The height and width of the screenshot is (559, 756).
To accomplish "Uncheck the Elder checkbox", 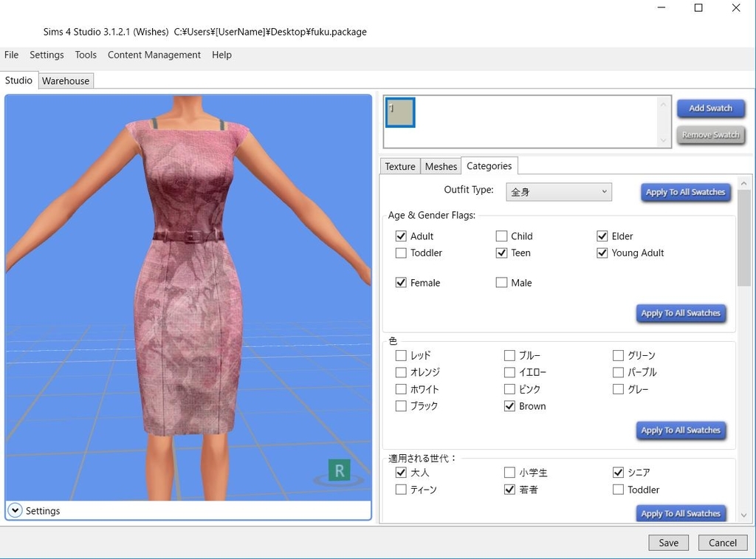I will point(602,236).
